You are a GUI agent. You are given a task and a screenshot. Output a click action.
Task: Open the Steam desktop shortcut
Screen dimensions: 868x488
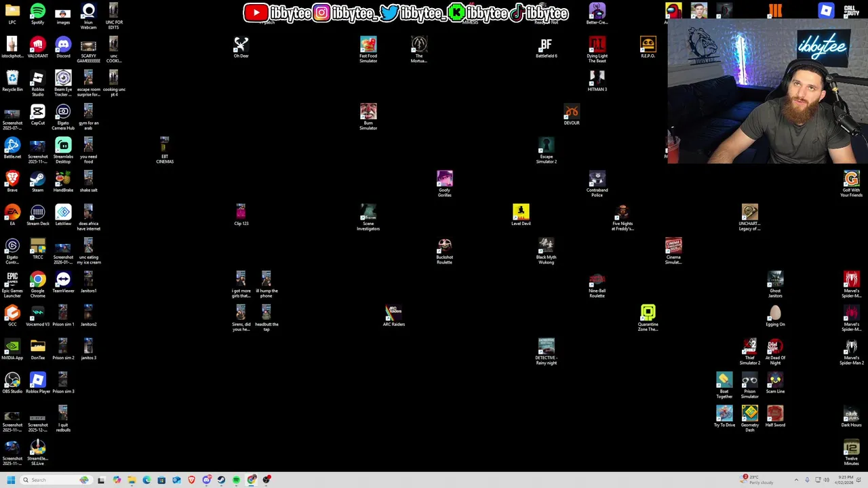tap(37, 182)
